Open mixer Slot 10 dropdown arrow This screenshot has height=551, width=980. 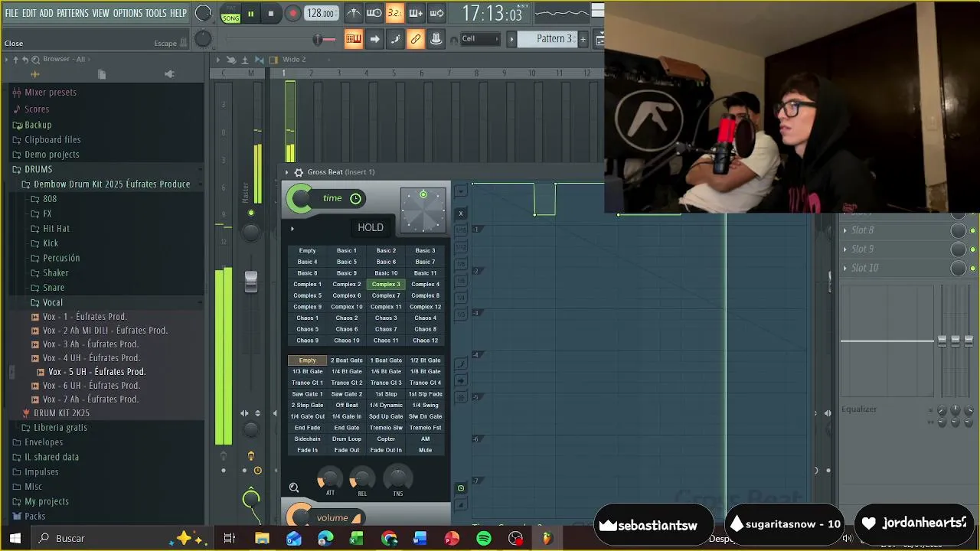tap(845, 268)
